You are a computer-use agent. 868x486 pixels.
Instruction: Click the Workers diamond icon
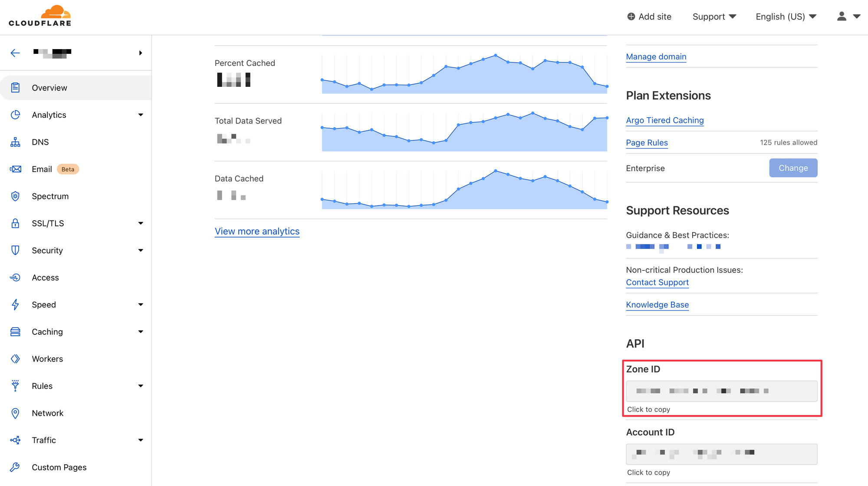[15, 359]
